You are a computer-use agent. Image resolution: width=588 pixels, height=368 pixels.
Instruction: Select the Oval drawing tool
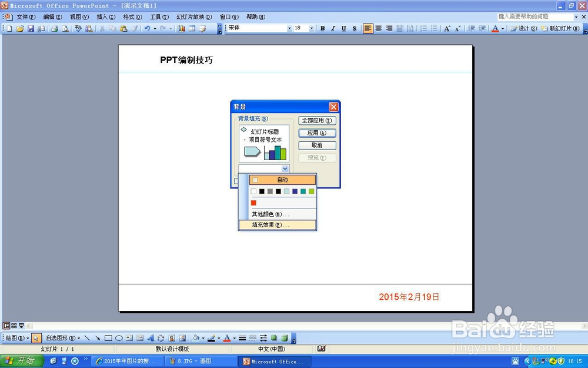pos(119,338)
